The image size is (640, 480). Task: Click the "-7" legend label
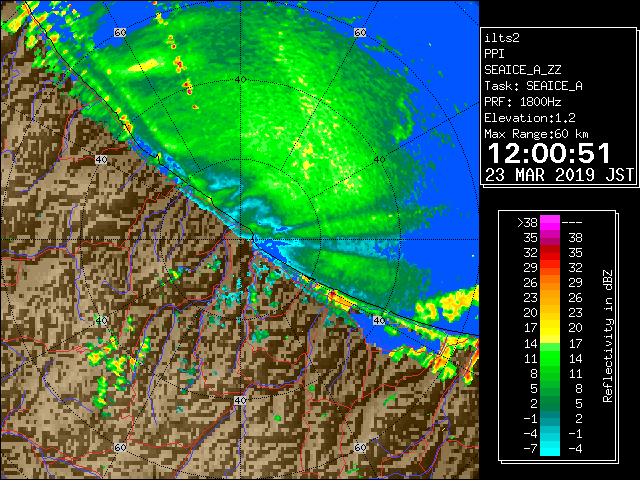pyautogui.click(x=530, y=449)
